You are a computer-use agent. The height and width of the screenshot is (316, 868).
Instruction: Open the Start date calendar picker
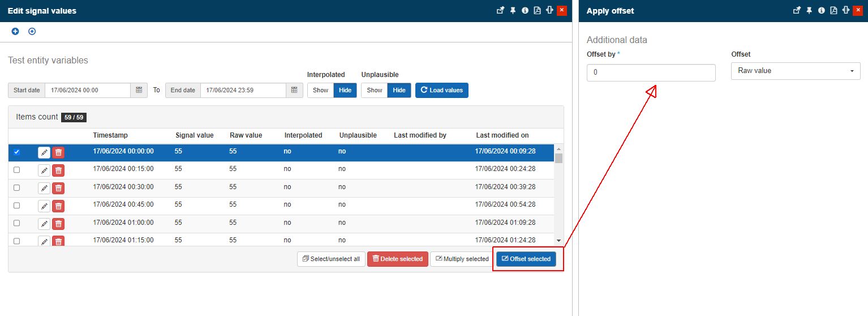(139, 90)
